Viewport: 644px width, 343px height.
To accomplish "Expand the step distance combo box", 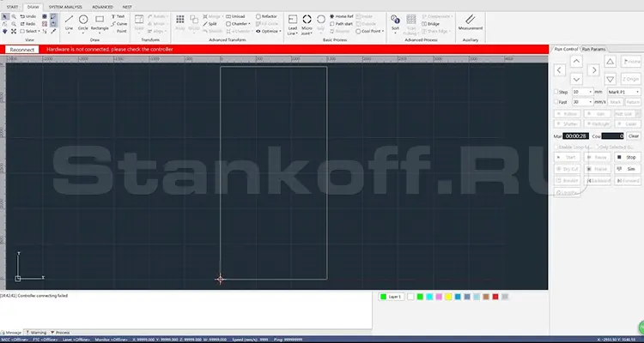I will pos(583,92).
